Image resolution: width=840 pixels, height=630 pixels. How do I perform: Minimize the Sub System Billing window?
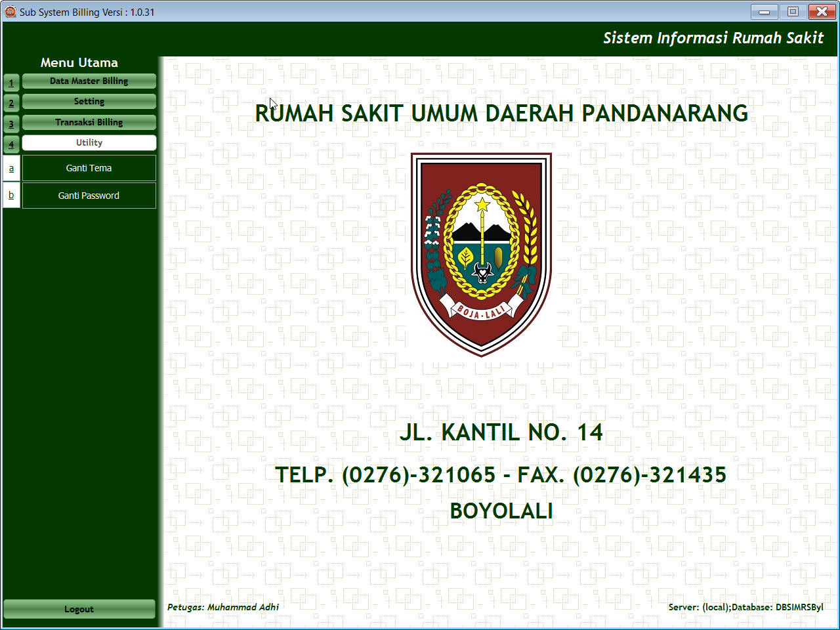tap(765, 11)
